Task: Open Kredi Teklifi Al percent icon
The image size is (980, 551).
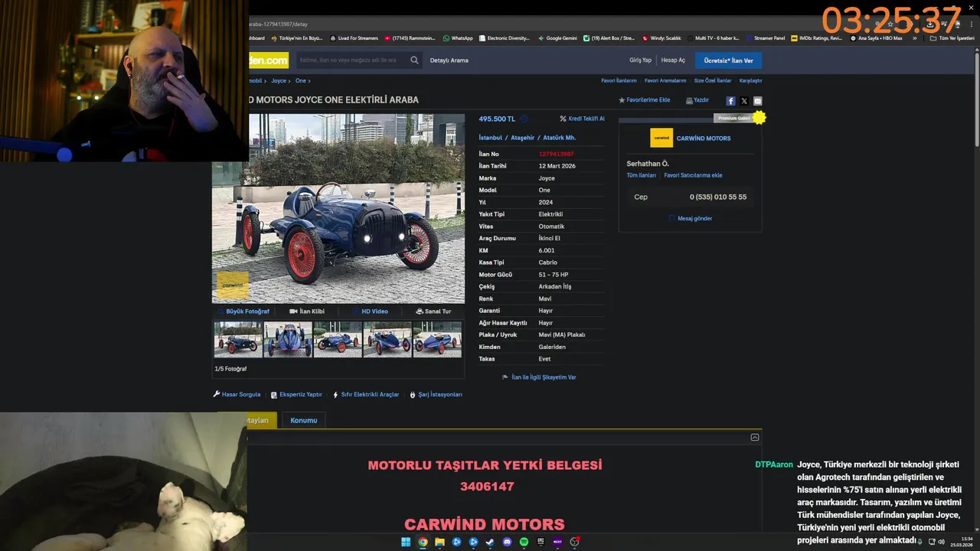Action: click(x=563, y=119)
